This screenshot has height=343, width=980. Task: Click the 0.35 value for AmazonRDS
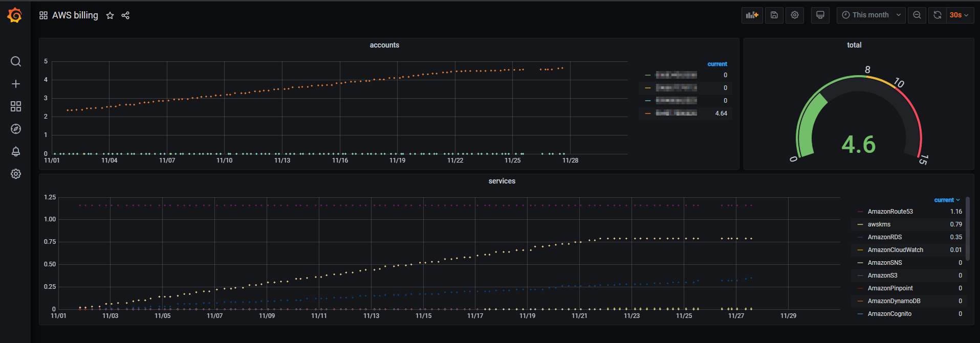click(956, 237)
